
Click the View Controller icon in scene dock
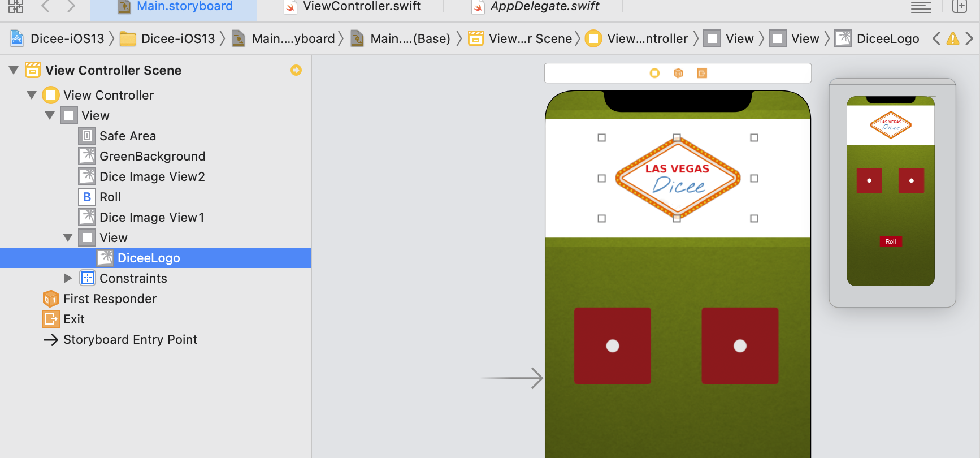tap(654, 73)
